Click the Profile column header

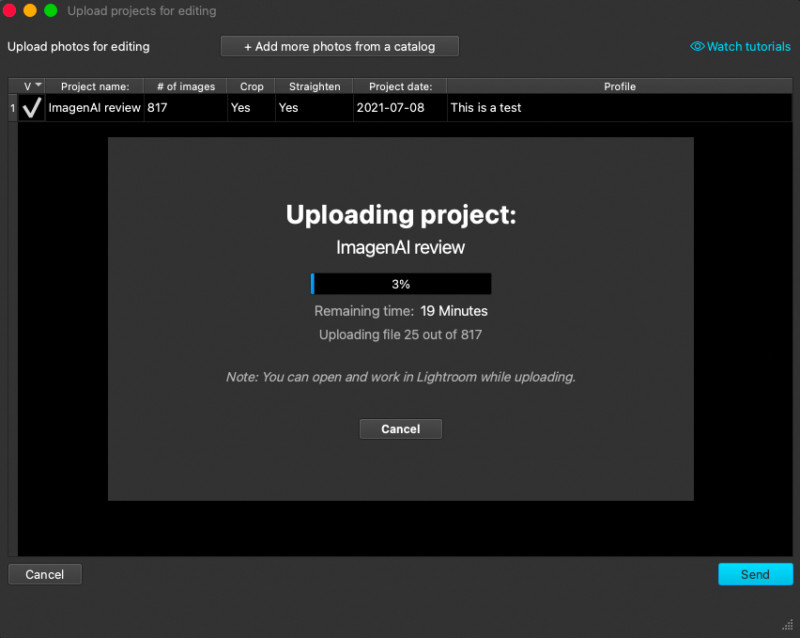619,86
